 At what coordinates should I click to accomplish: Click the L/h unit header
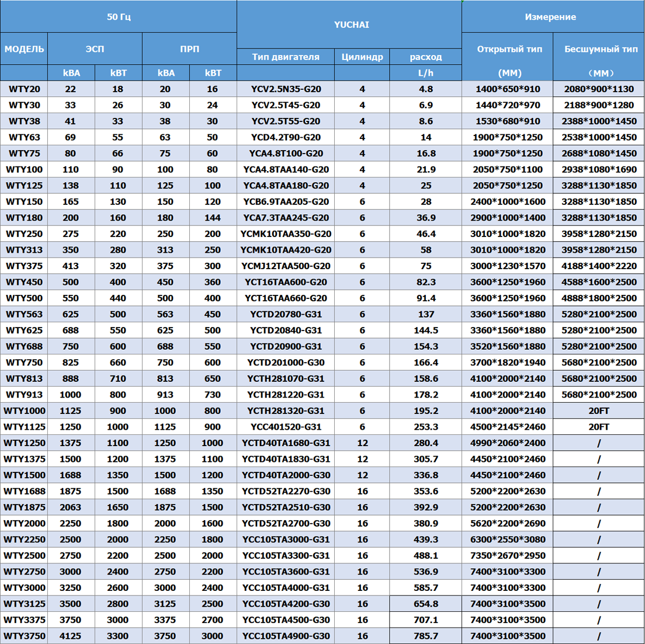(426, 73)
